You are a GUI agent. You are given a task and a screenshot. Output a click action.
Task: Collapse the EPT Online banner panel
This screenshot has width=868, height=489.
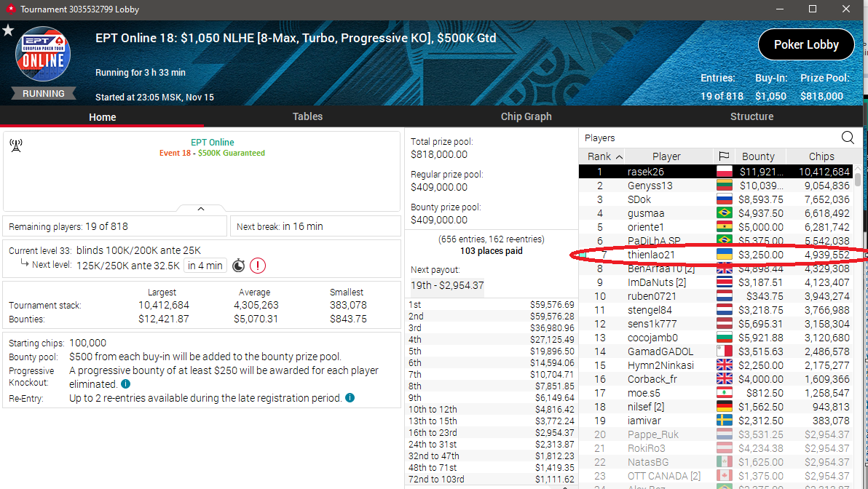click(x=201, y=209)
